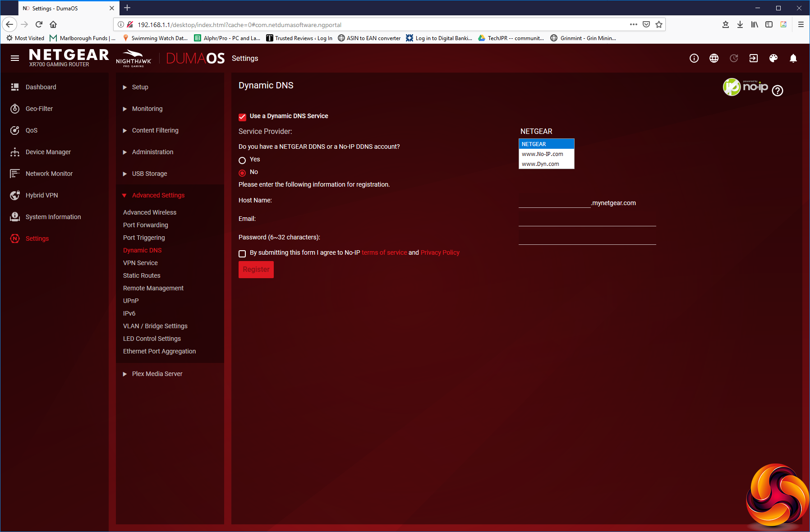Uncheck Use a Dynamic DNS Service
This screenshot has width=810, height=532.
[242, 117]
